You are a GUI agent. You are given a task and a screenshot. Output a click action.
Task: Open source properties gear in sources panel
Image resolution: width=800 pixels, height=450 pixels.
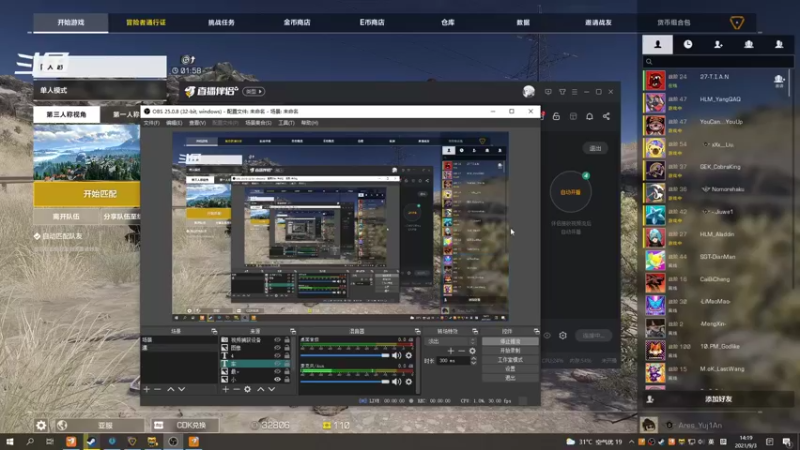(x=247, y=389)
